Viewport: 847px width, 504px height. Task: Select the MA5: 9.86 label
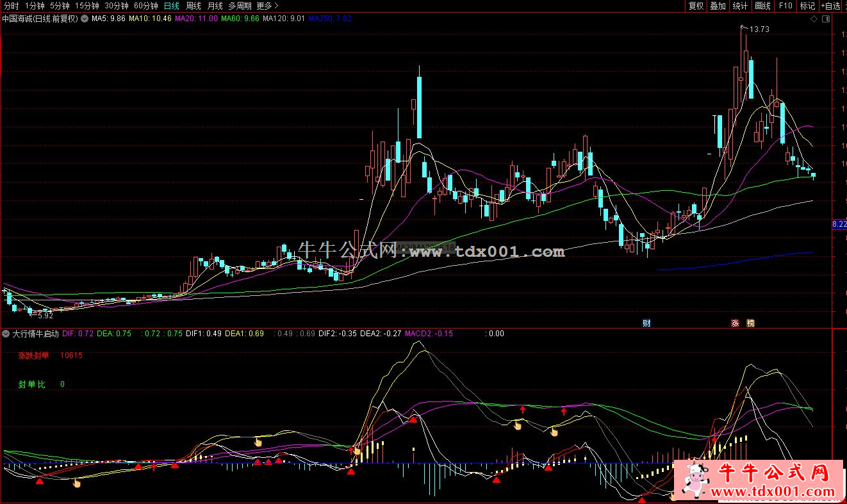108,19
